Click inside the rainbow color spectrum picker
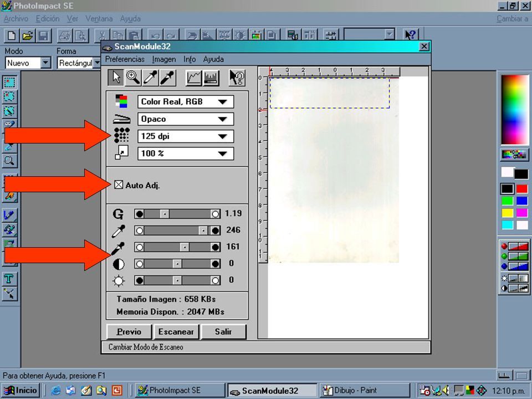The height and width of the screenshot is (399, 532). (515, 110)
